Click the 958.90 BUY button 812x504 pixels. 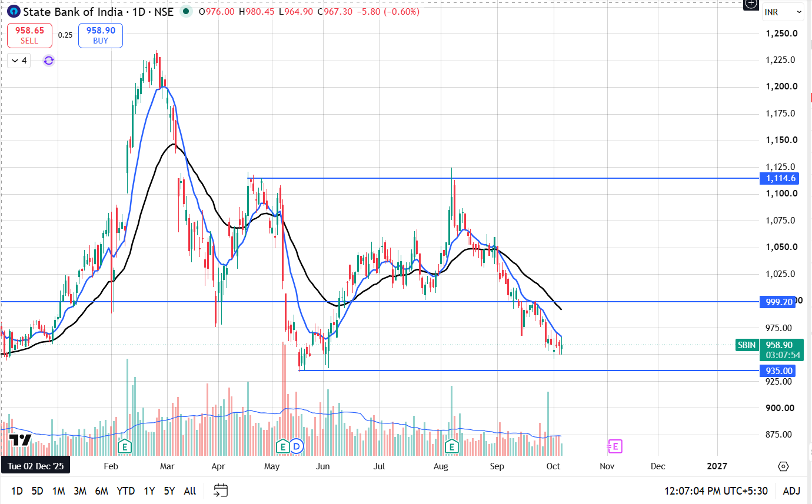(101, 35)
